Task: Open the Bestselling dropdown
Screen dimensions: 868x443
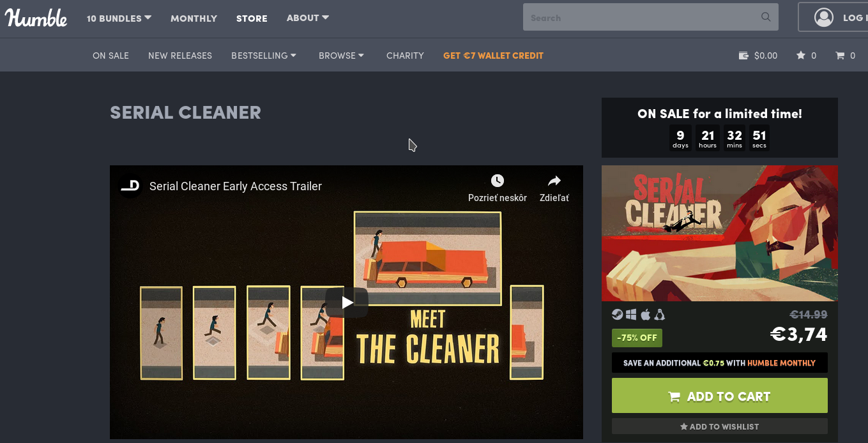Action: coord(264,56)
